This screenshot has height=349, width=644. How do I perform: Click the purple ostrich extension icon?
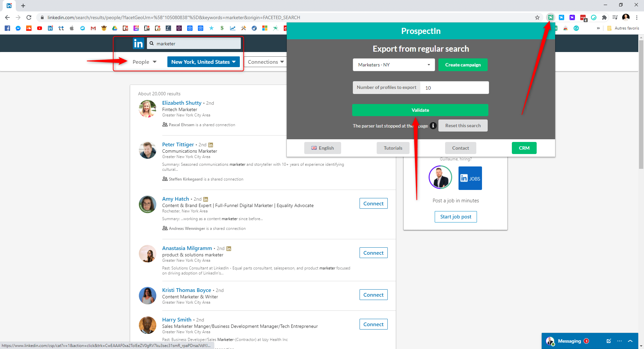tap(572, 17)
